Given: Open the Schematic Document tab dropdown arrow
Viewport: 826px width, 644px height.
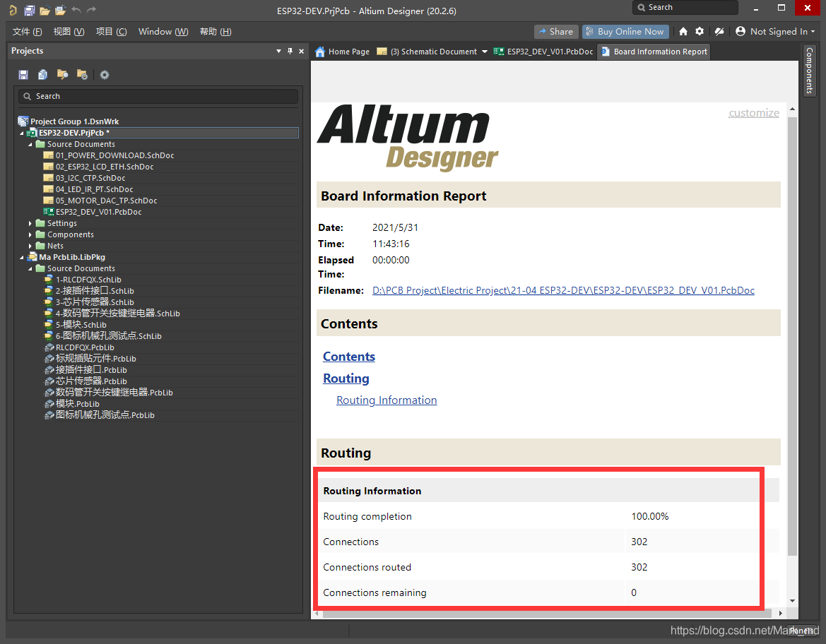Looking at the screenshot, I should (484, 52).
